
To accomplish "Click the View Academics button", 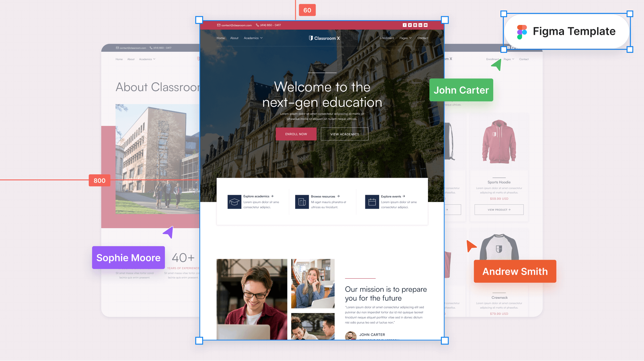I will point(345,134).
